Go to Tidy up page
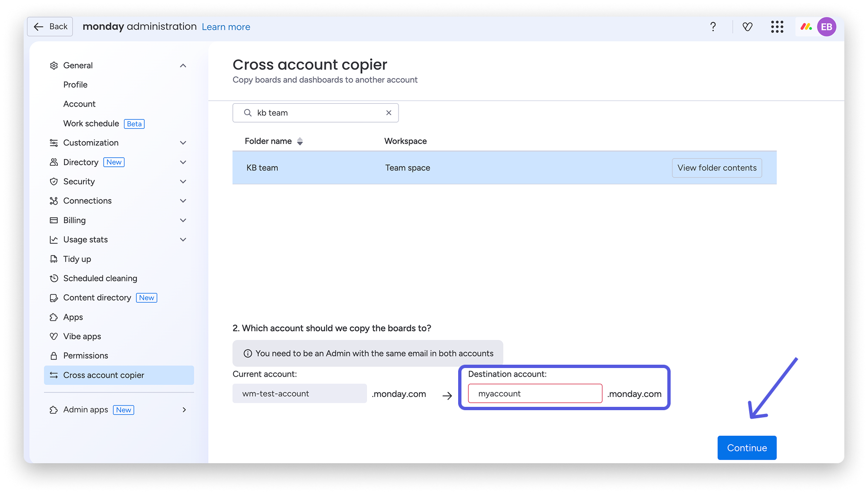This screenshot has width=868, height=494. 77,259
